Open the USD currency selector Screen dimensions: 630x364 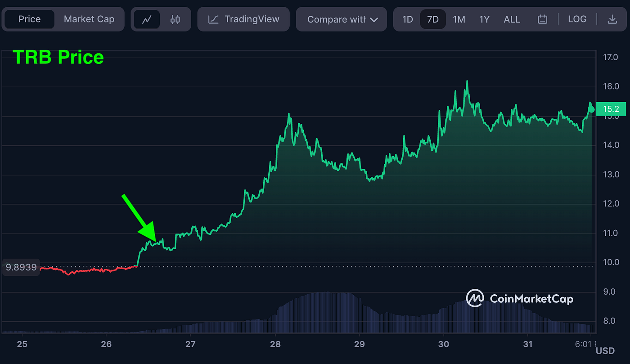[605, 351]
